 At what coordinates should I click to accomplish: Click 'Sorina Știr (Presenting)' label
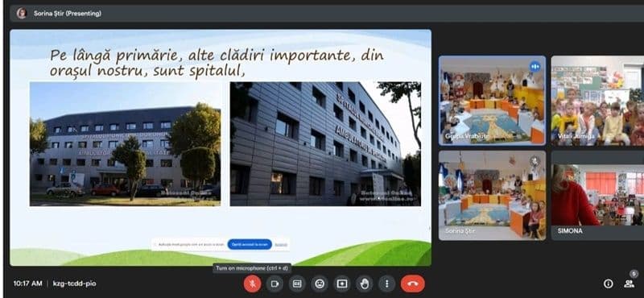pyautogui.click(x=68, y=14)
